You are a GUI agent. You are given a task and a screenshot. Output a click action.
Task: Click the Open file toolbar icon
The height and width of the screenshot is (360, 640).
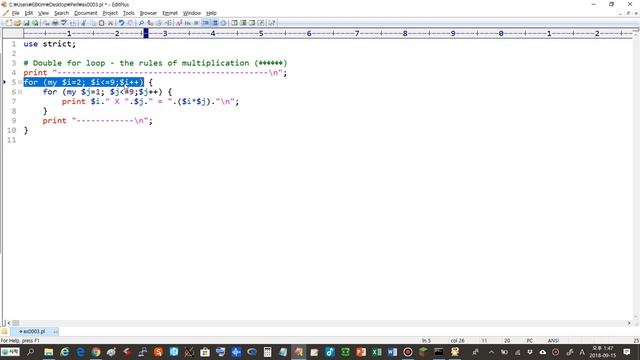click(17, 23)
